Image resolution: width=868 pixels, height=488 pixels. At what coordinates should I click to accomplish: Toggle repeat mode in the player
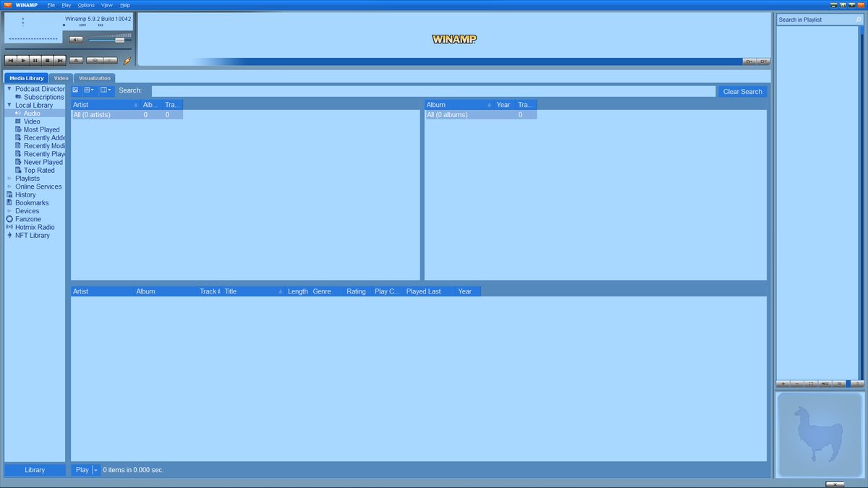[x=110, y=61]
